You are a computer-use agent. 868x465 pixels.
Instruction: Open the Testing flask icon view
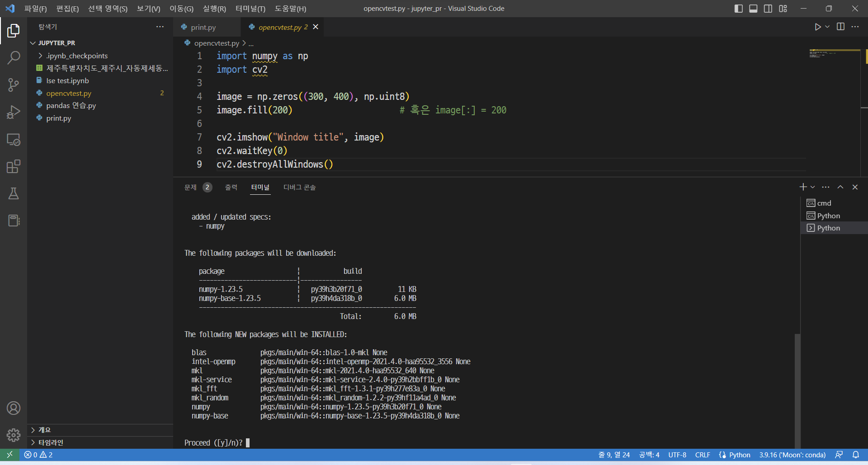click(14, 193)
